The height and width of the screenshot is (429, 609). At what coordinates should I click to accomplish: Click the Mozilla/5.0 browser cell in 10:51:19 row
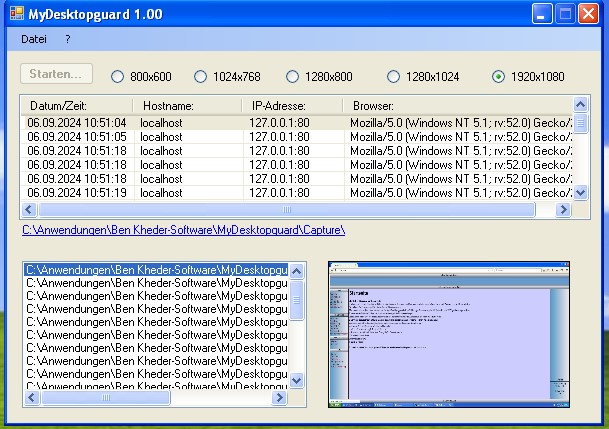(x=461, y=193)
